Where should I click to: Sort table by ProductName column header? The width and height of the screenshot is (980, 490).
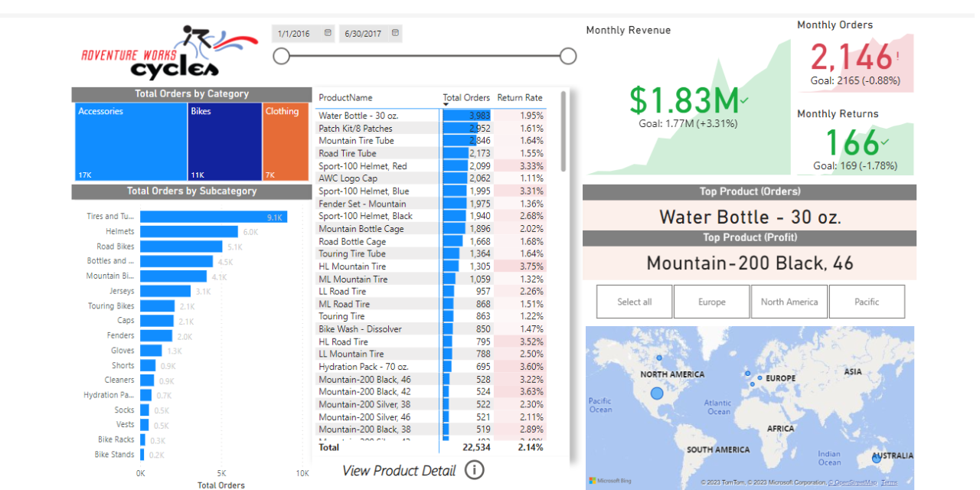[345, 97]
